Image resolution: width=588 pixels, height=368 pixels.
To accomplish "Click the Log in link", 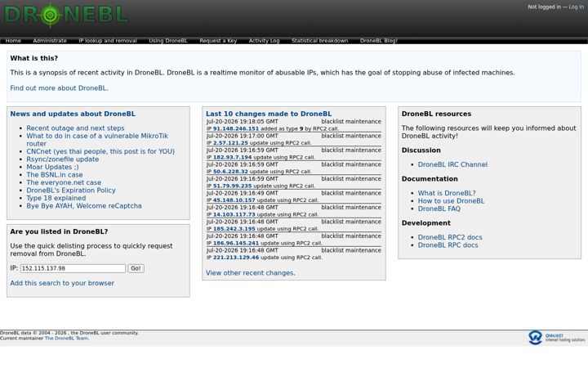I will 576,7.
